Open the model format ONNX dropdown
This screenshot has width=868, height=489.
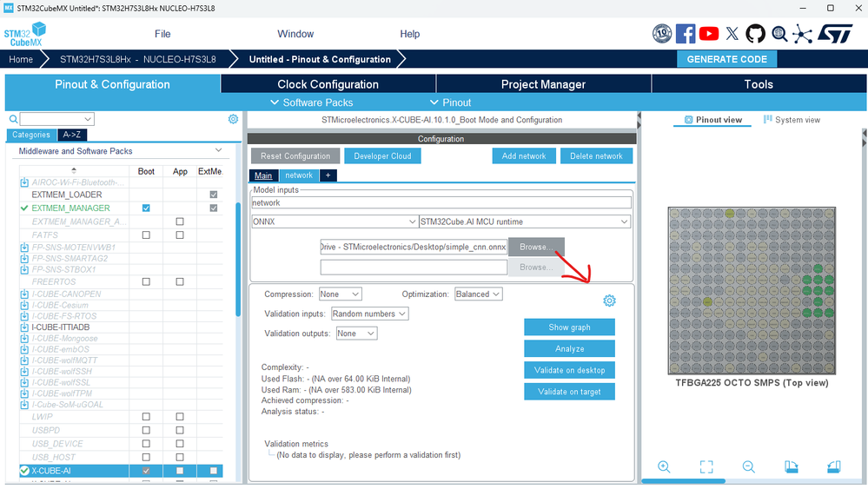coord(335,221)
